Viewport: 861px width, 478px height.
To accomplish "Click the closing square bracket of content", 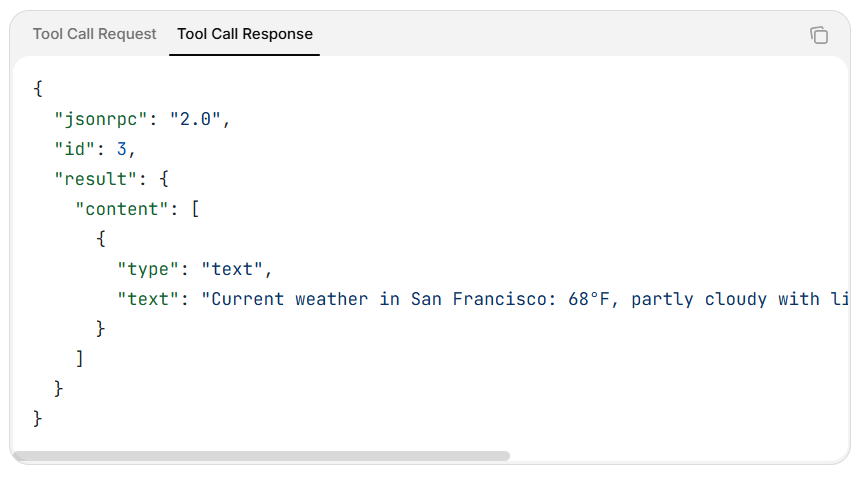I will pos(80,358).
